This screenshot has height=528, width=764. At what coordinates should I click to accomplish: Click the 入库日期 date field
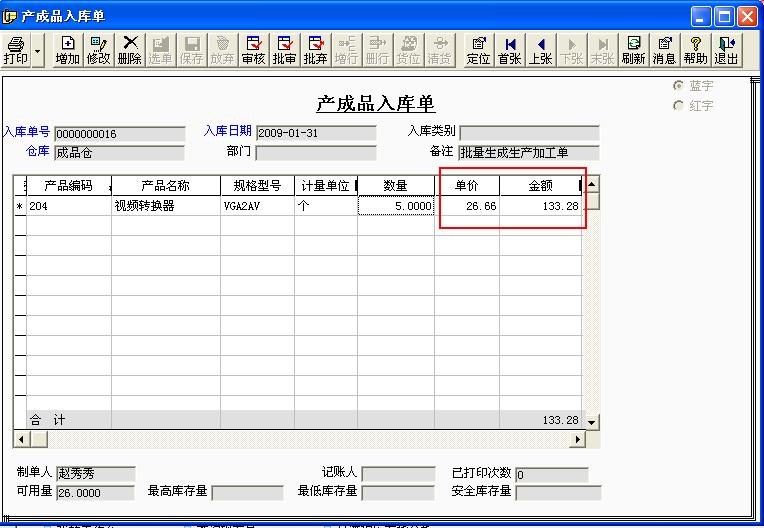coord(316,133)
